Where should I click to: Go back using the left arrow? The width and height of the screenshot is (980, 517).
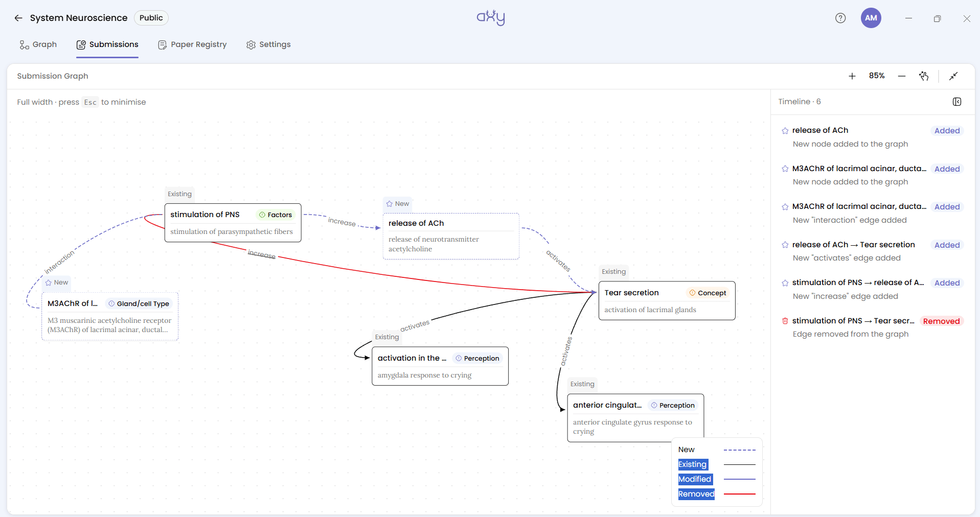pos(18,18)
